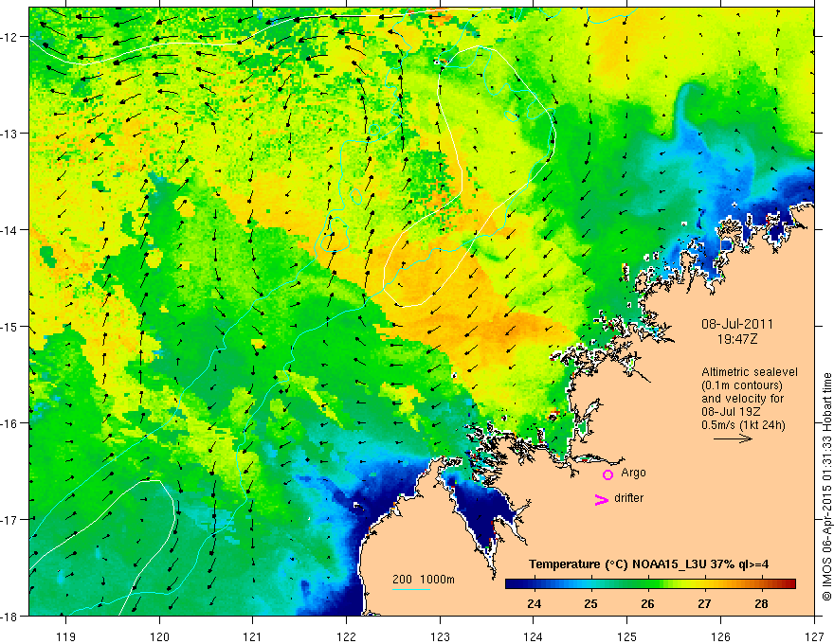Click the colorbar value 27
The height and width of the screenshot is (644, 834).
tap(704, 603)
